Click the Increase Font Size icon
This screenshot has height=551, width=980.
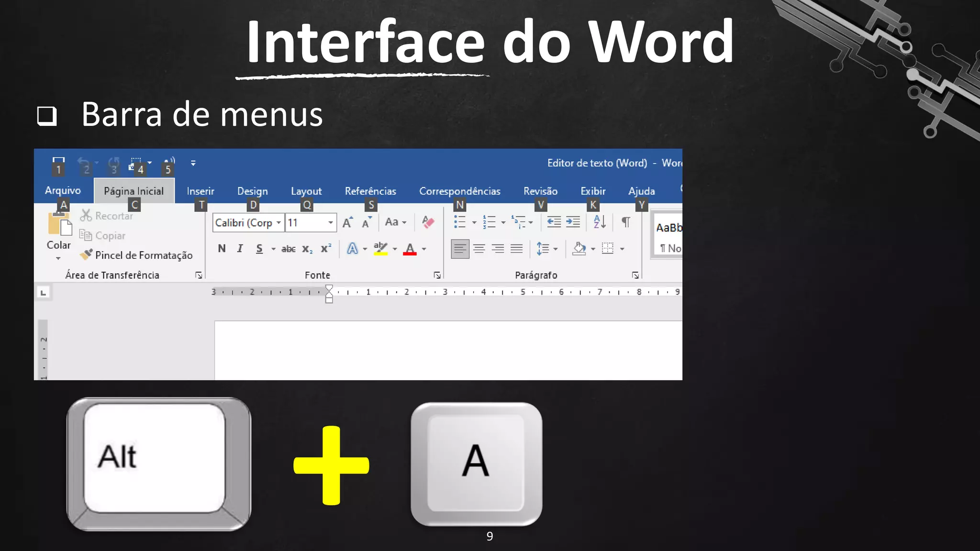coord(348,222)
